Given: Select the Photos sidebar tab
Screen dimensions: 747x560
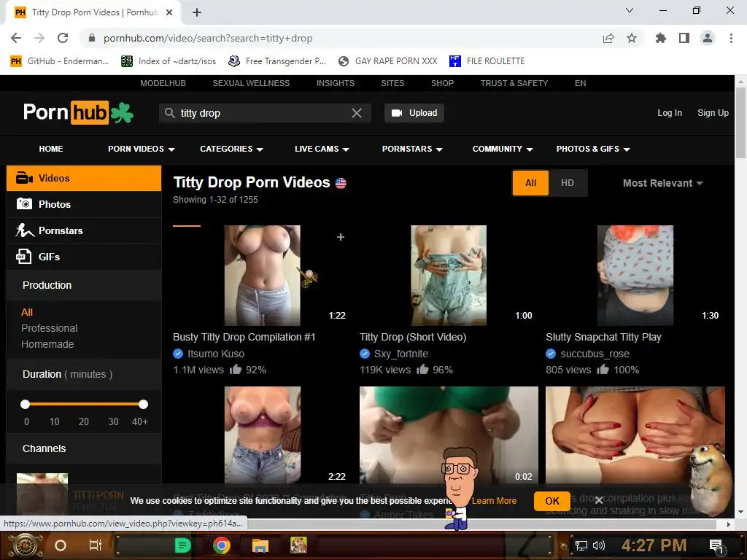Looking at the screenshot, I should pyautogui.click(x=84, y=204).
